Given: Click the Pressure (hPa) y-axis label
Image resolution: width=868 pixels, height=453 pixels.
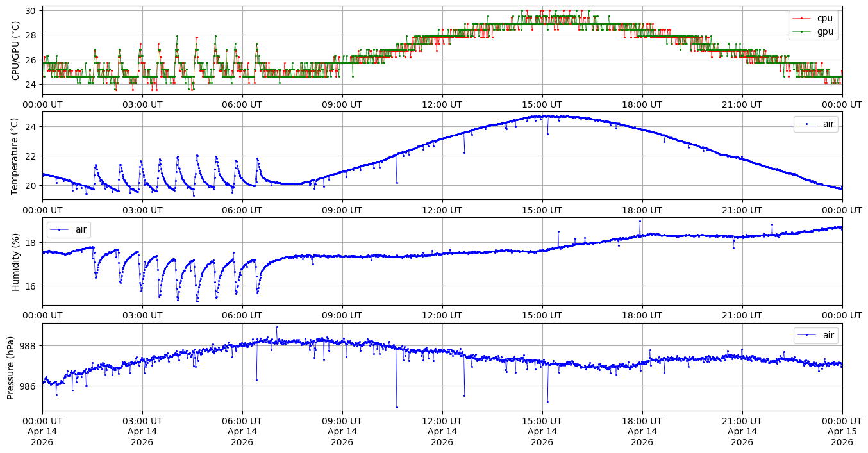Looking at the screenshot, I should click(x=12, y=367).
